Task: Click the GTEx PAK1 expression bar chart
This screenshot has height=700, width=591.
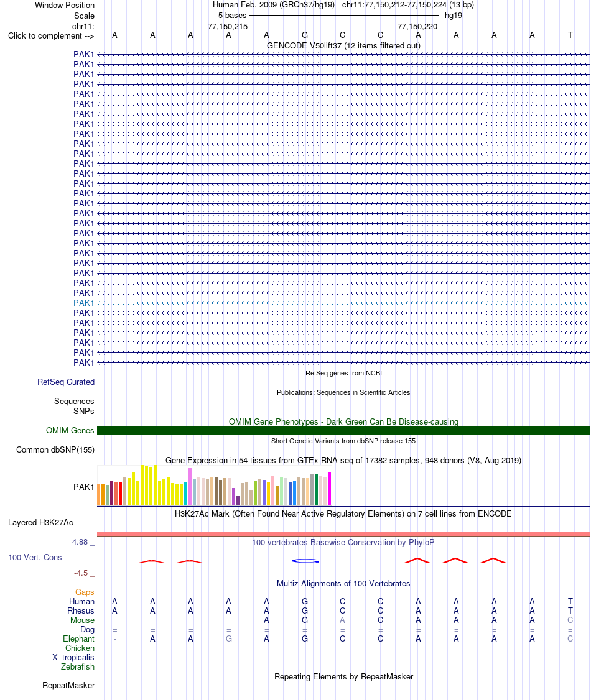Action: 215,486
